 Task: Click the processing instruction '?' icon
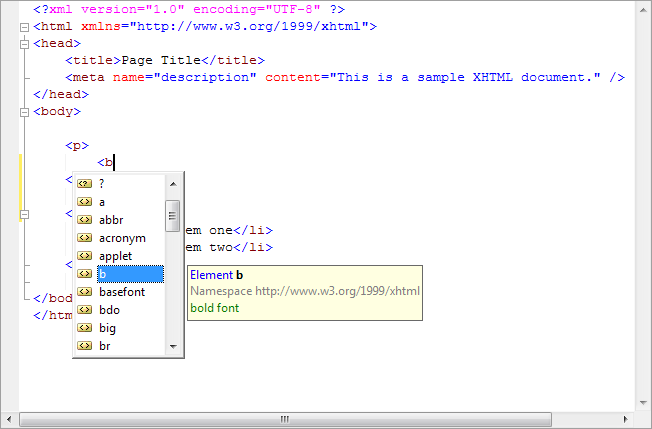click(x=84, y=183)
